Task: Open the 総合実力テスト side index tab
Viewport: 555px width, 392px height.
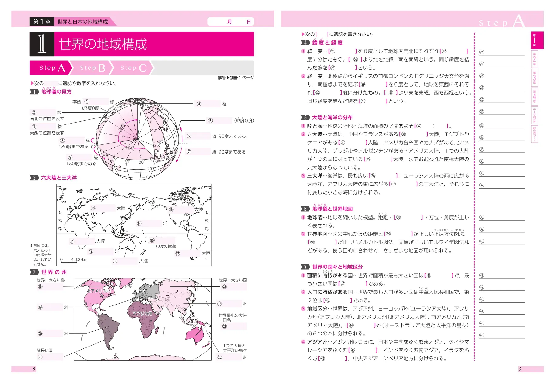Action: pos(534,134)
